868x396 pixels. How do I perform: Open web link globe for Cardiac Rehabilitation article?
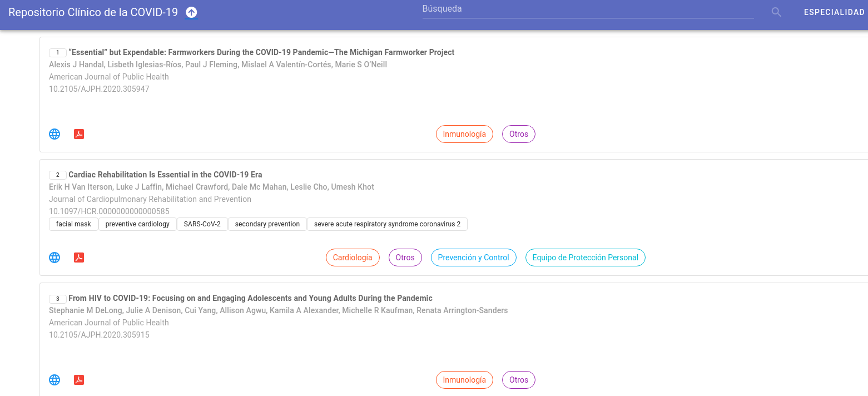coord(54,258)
